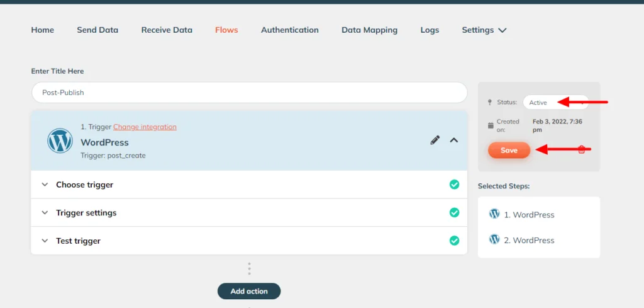Click the pencil edit icon on the trigger

[435, 140]
